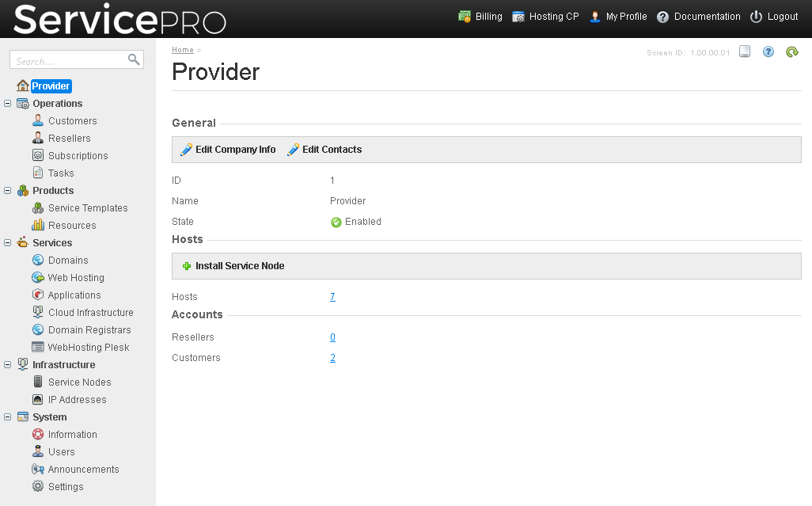
Task: Open My Profile in top menu
Action: [625, 17]
